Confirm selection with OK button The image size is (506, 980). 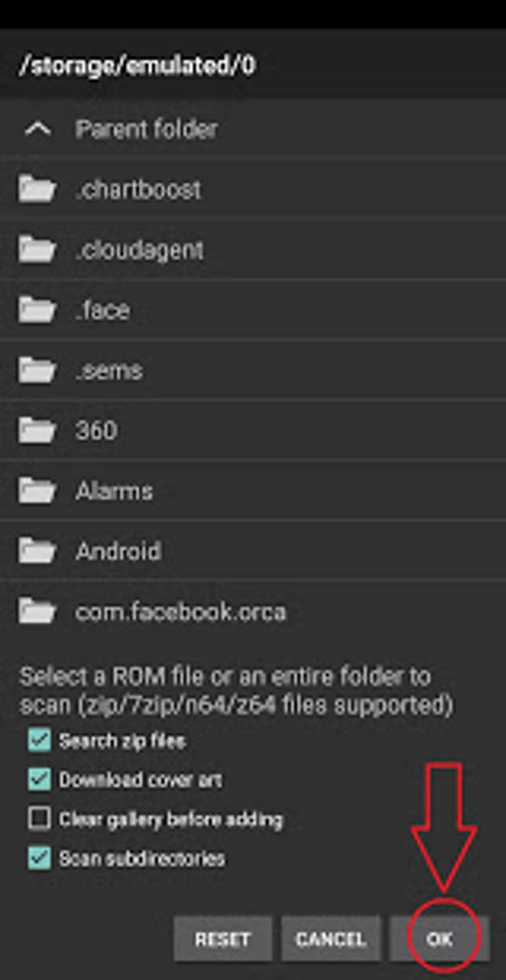[440, 938]
